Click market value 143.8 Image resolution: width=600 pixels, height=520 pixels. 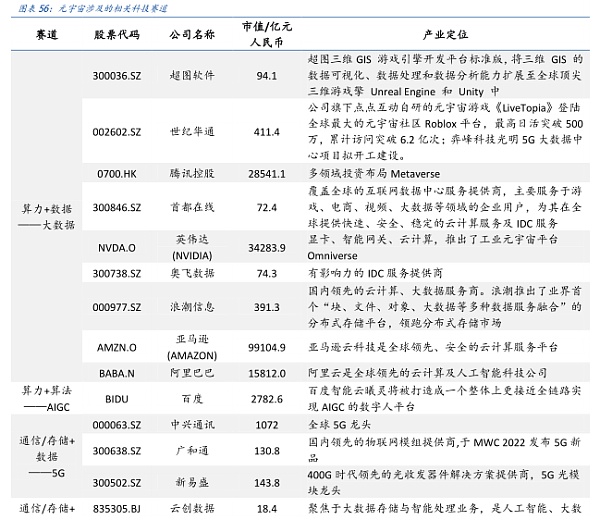coord(267,483)
